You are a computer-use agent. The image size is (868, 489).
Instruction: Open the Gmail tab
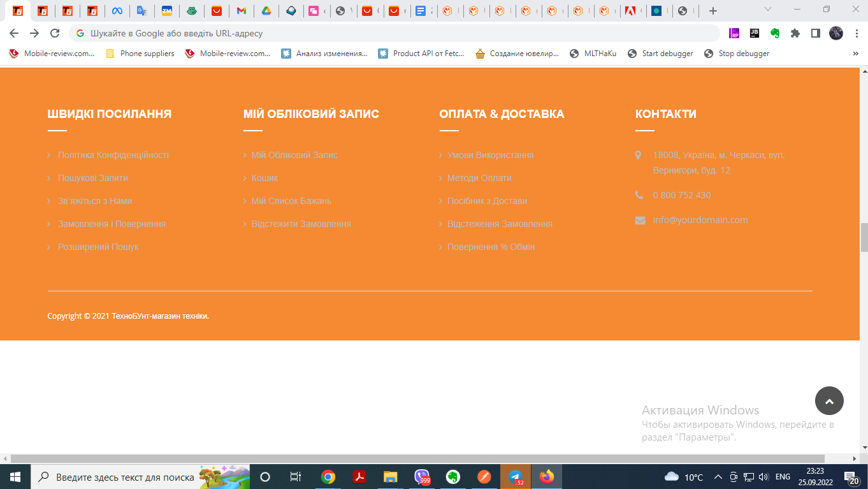tap(241, 11)
